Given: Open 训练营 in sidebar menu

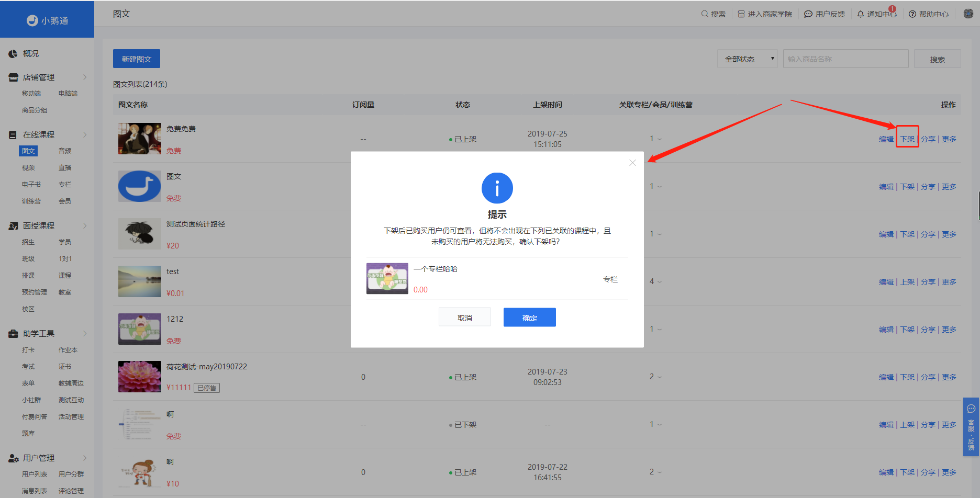Looking at the screenshot, I should click(x=31, y=201).
